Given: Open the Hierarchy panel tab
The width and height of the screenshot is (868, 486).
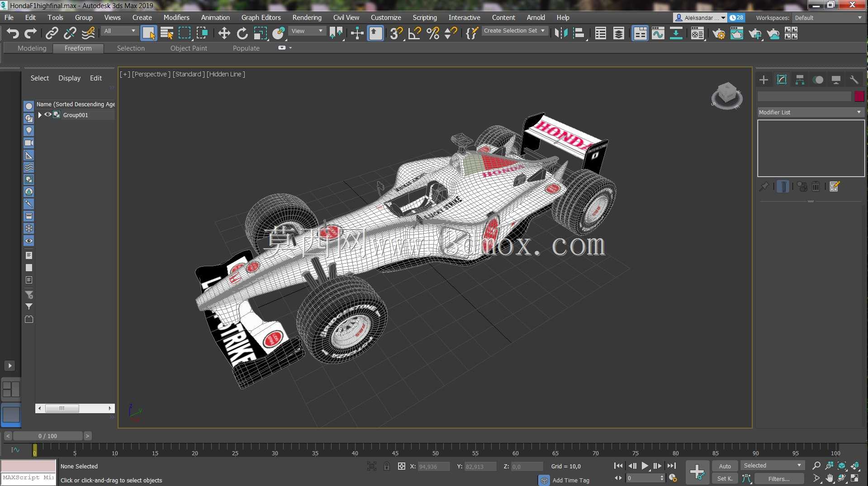Looking at the screenshot, I should tap(800, 80).
